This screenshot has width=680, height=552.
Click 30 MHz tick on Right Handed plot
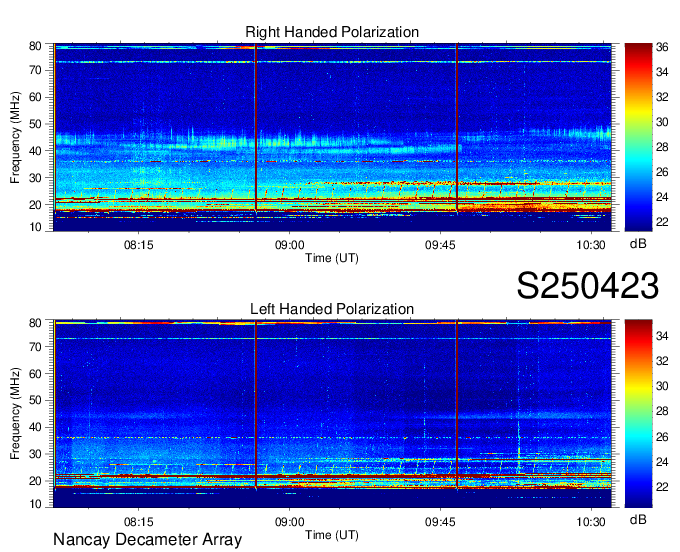point(35,177)
